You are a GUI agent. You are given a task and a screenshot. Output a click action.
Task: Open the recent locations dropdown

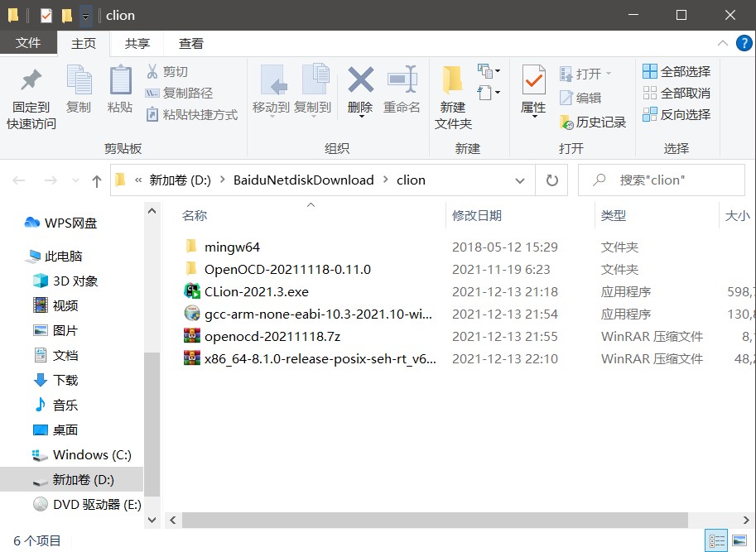(x=75, y=180)
